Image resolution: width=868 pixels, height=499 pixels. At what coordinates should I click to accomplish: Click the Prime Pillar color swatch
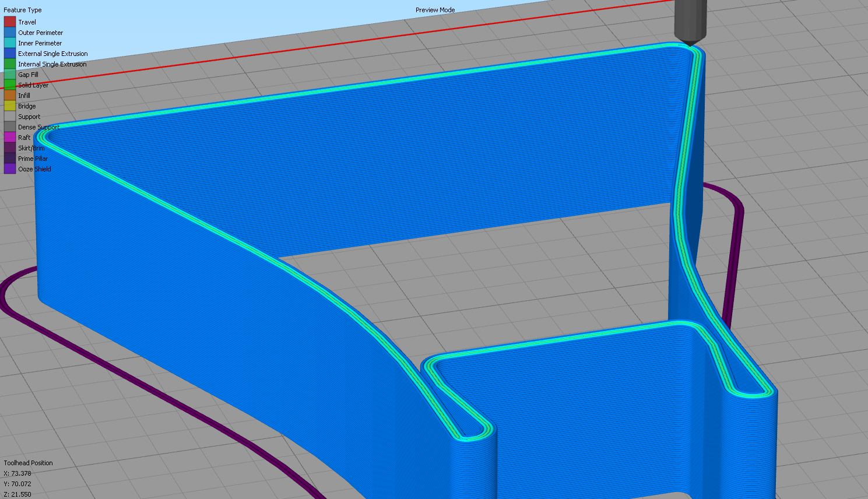click(x=10, y=159)
